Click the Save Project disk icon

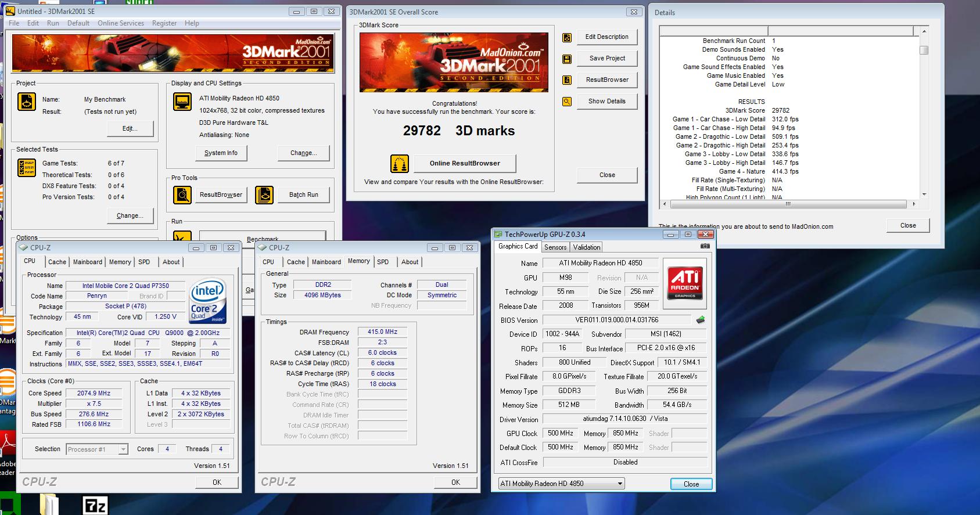[567, 59]
